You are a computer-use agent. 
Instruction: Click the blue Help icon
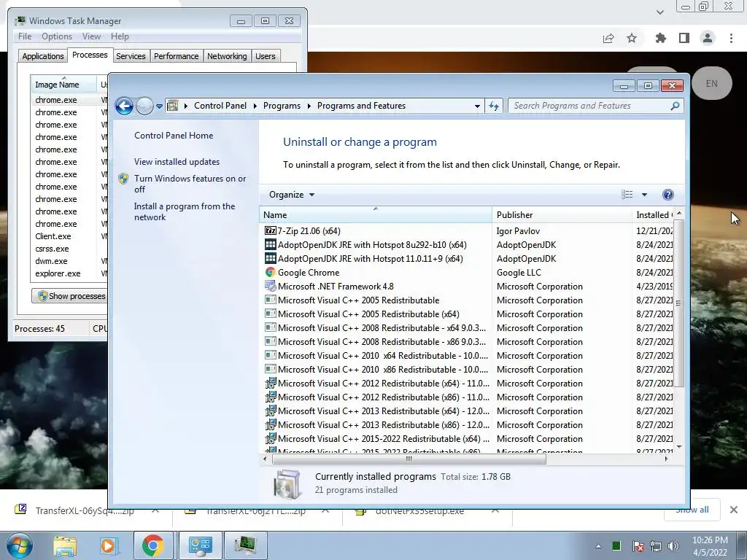tap(668, 194)
